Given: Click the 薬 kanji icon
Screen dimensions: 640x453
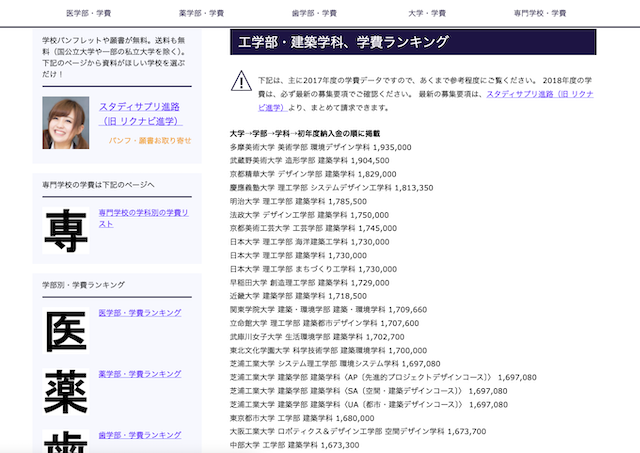Looking at the screenshot, I should (x=66, y=392).
